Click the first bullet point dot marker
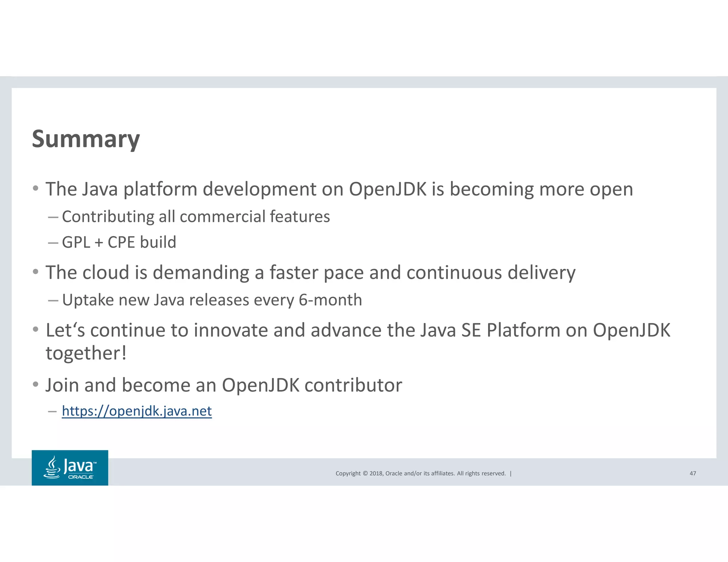Screen dimensions: 728x562 (36, 188)
